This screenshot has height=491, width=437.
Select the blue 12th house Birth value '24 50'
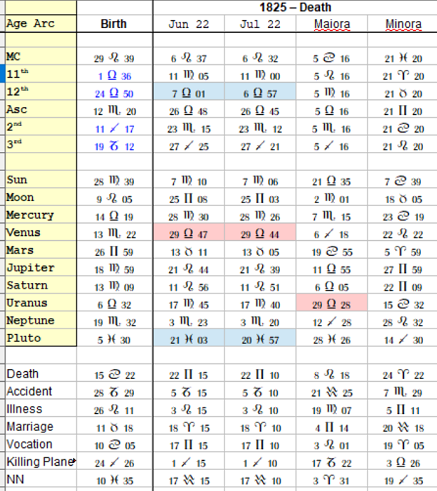pos(114,93)
